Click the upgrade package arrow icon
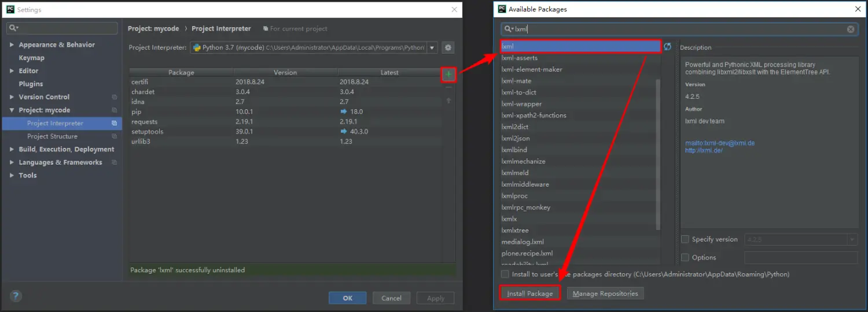Screen dimensions: 868x312 click(448, 101)
